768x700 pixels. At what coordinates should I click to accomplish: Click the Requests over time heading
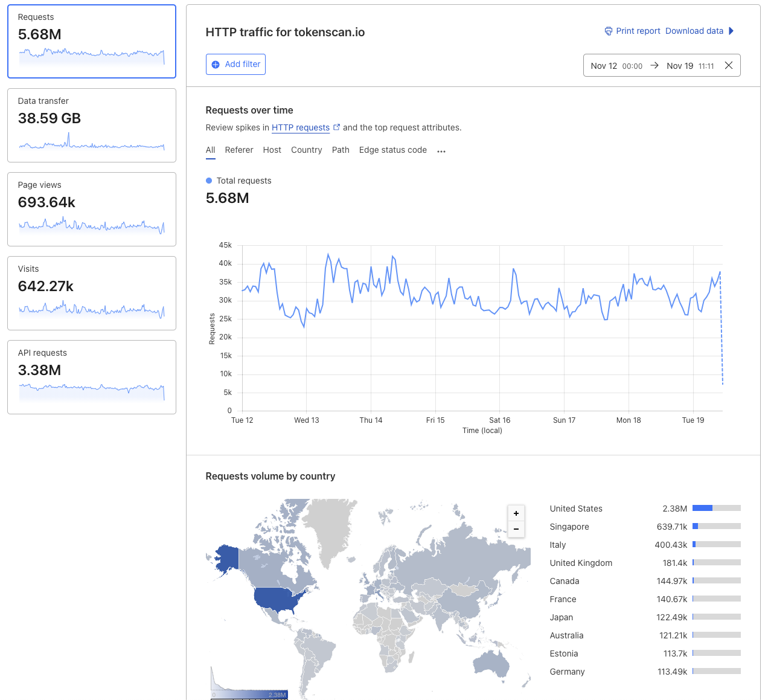249,110
